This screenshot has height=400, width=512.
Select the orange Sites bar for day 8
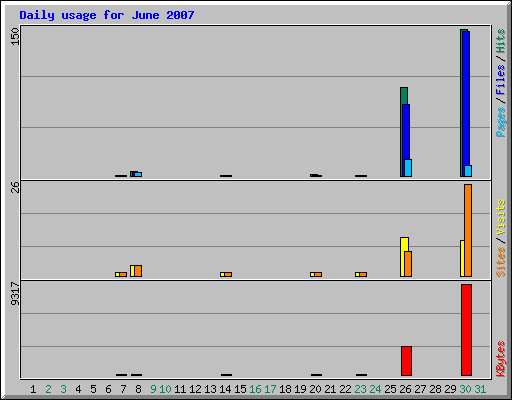(x=138, y=271)
